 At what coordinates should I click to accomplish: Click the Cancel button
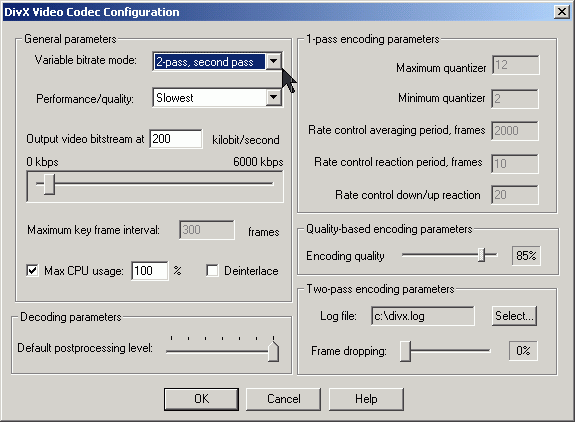(x=283, y=399)
